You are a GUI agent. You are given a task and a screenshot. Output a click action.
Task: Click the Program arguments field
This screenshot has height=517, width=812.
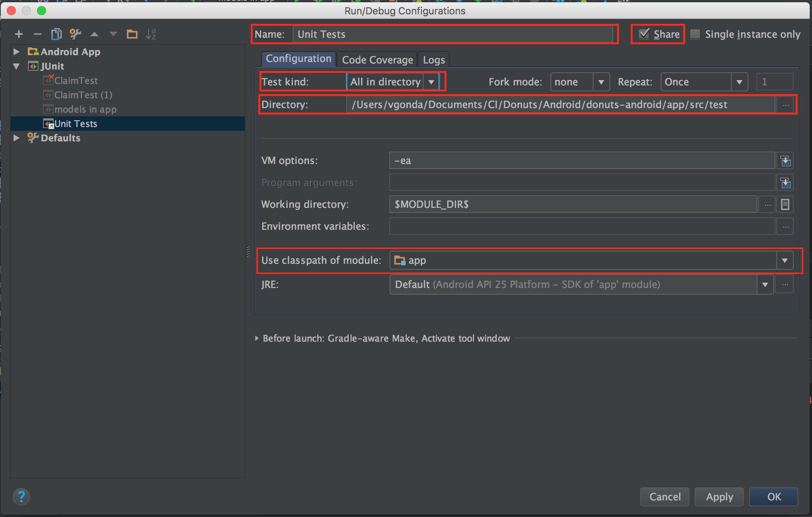point(582,183)
